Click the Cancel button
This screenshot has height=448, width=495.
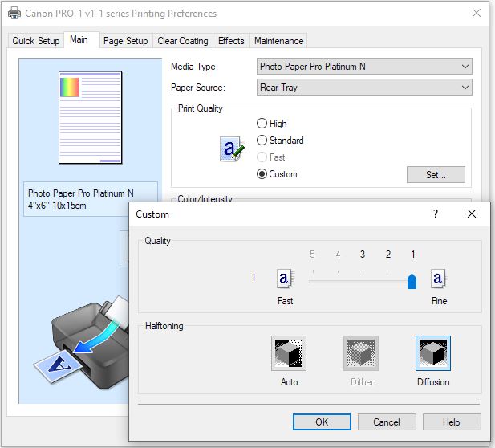[x=387, y=422]
